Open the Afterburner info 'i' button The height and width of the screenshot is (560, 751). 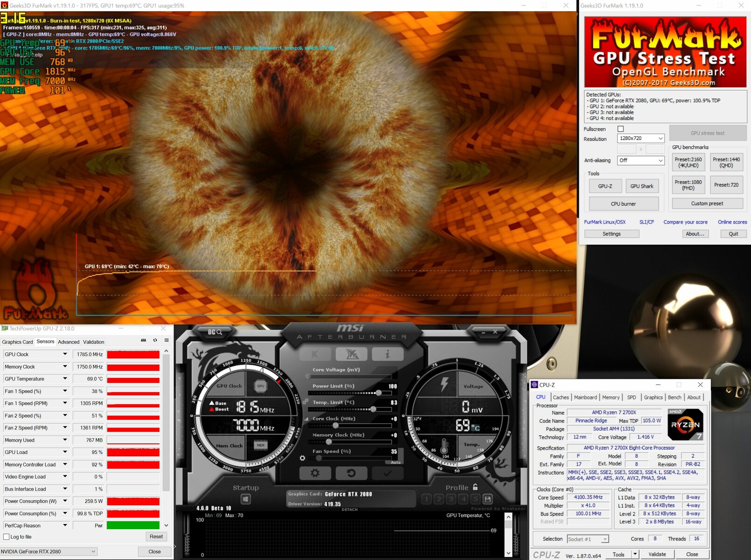coord(387,354)
